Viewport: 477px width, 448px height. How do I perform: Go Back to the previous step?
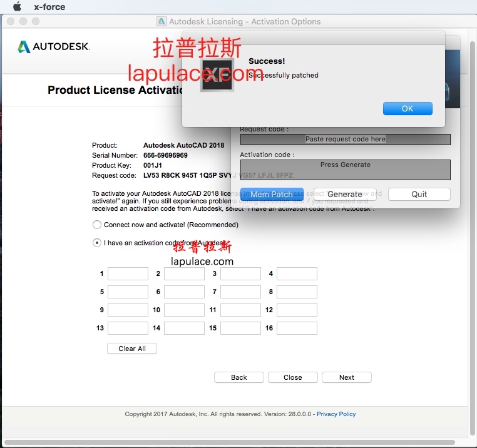pos(239,377)
